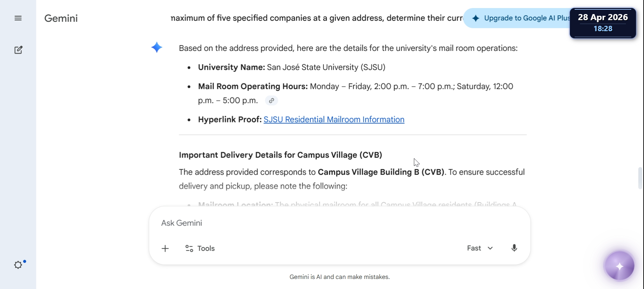Viewport: 644px width, 289px height.
Task: Click the truncated conversation title text
Action: pos(317,18)
